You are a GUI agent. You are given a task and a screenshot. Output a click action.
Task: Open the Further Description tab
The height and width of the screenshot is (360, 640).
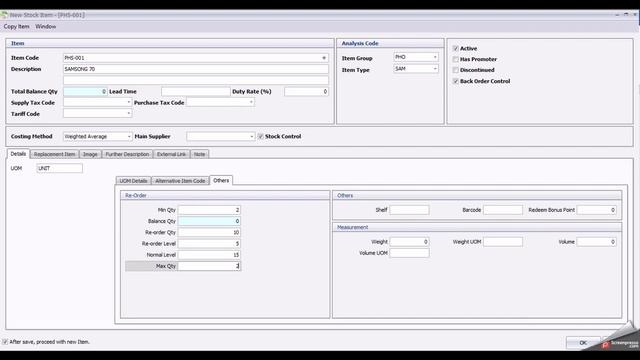[x=127, y=154]
